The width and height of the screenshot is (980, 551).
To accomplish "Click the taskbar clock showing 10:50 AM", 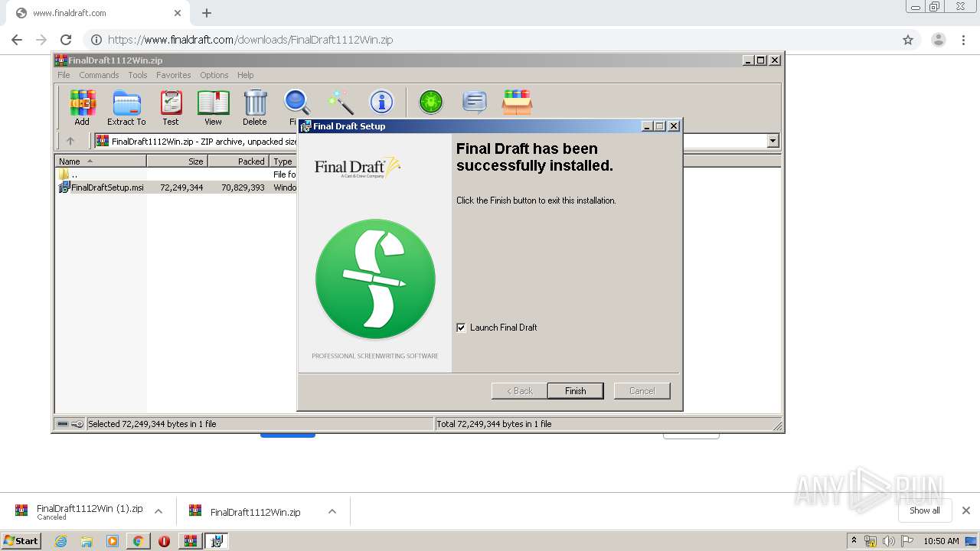I will click(x=941, y=541).
